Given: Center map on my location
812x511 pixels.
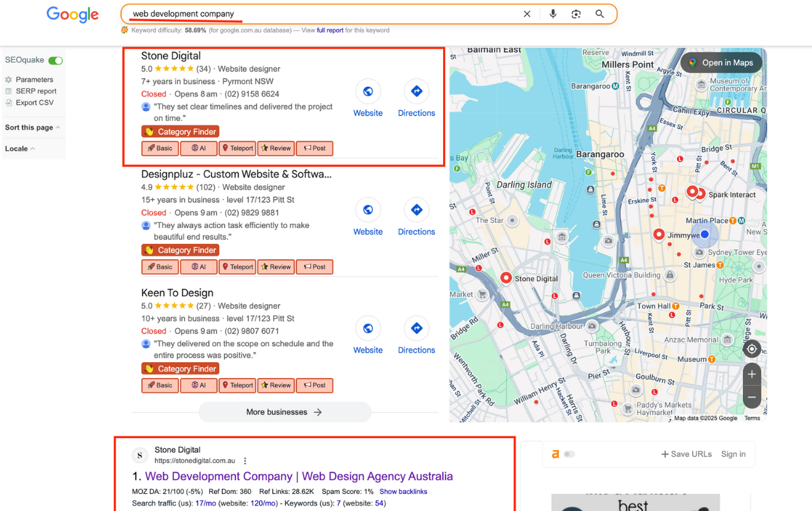Looking at the screenshot, I should [x=752, y=349].
